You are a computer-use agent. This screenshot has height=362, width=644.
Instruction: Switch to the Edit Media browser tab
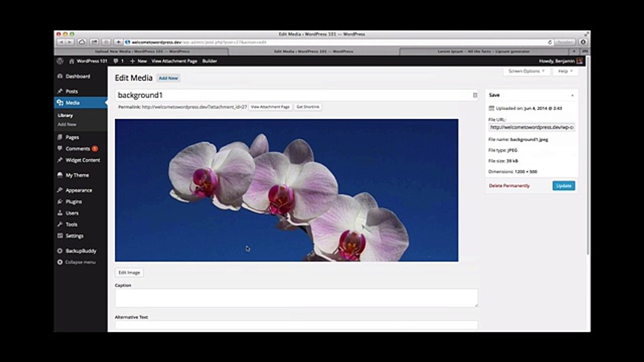313,51
